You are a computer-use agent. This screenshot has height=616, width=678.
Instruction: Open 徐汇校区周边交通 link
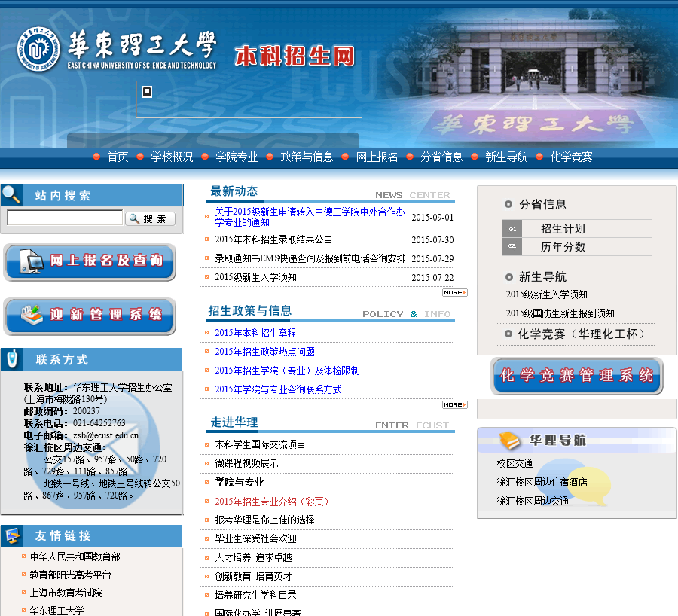point(533,501)
